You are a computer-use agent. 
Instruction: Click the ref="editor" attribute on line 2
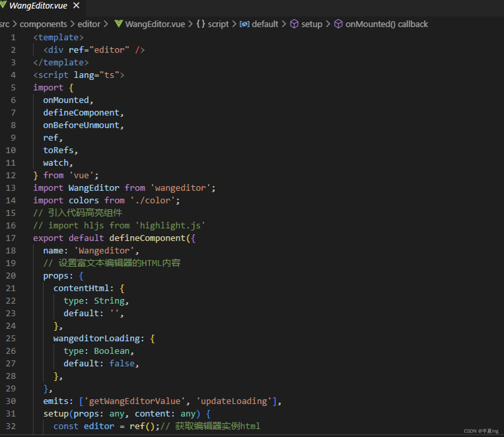click(x=99, y=50)
